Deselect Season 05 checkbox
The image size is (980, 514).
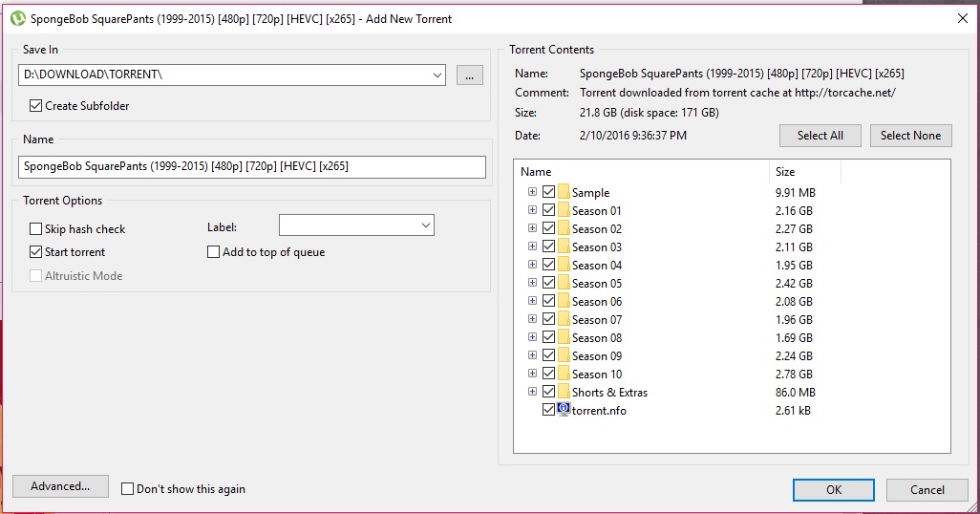(549, 283)
